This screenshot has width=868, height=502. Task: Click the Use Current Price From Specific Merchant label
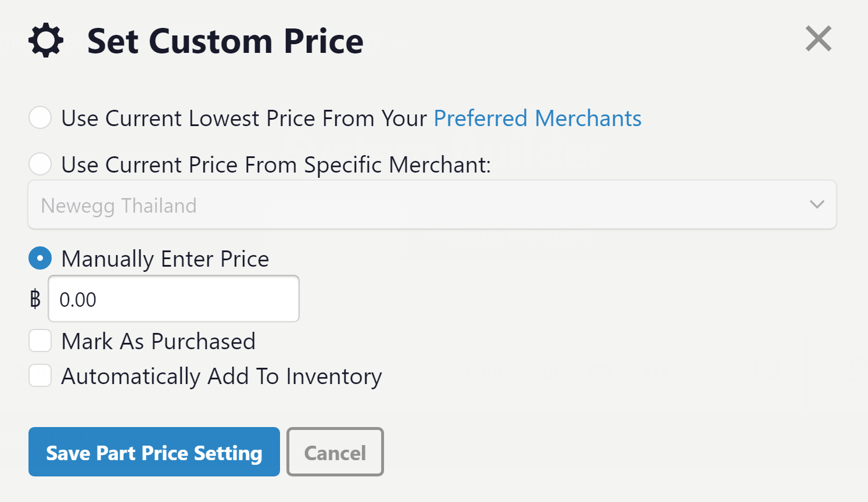tap(276, 165)
